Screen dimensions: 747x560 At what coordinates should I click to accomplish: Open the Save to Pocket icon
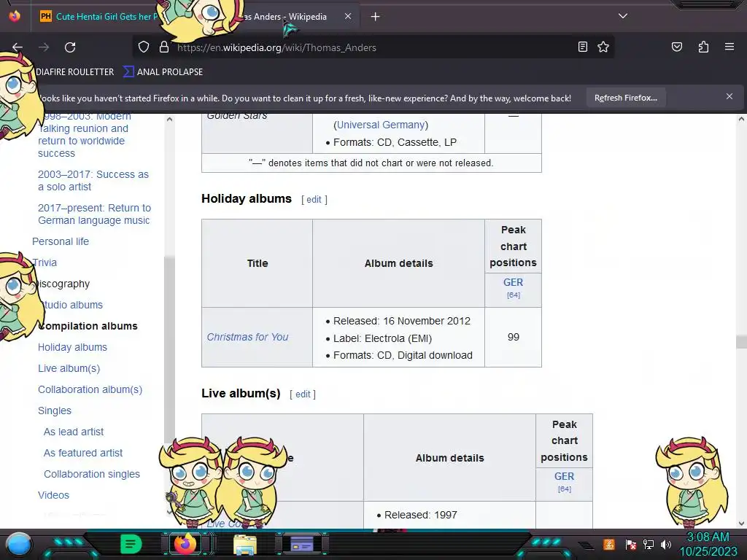click(x=676, y=47)
